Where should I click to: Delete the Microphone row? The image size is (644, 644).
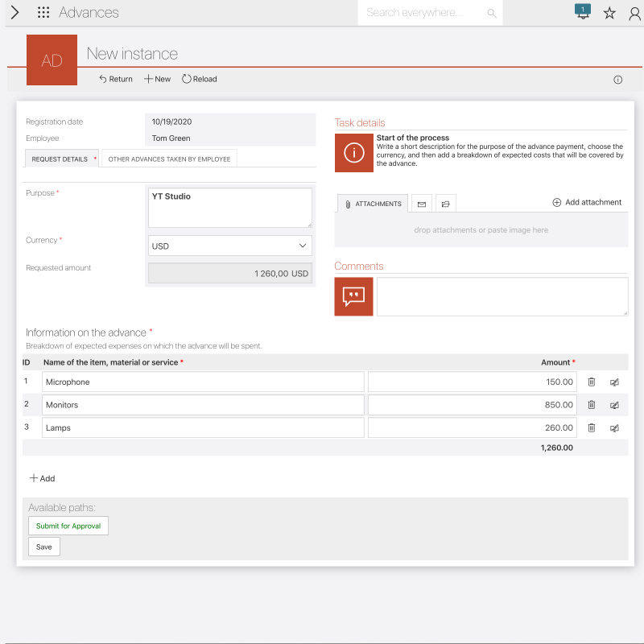(592, 382)
